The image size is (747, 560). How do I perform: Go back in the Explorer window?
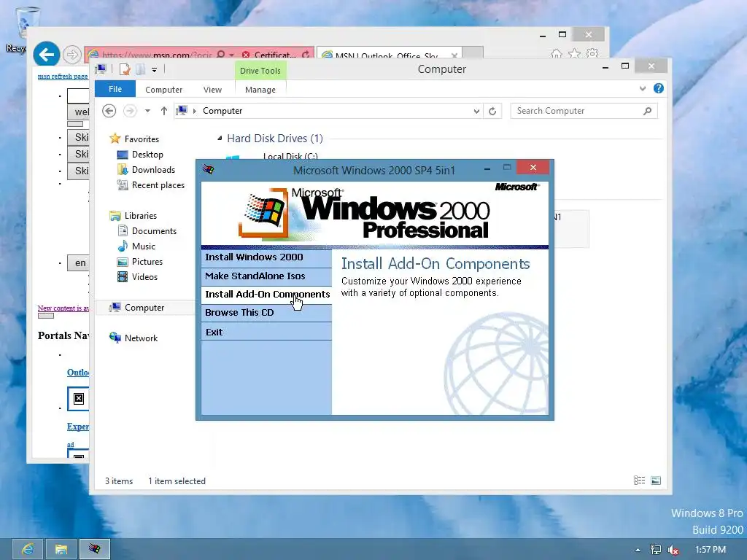point(109,111)
